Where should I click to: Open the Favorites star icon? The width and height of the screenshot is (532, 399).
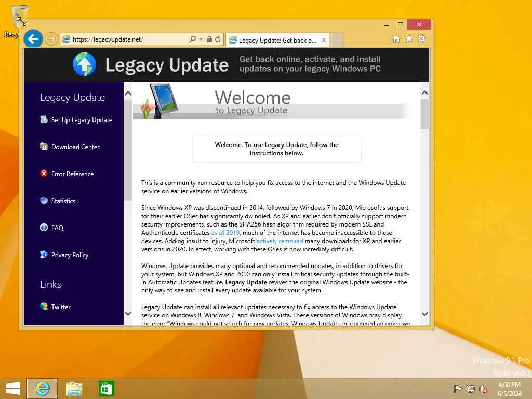(409, 38)
